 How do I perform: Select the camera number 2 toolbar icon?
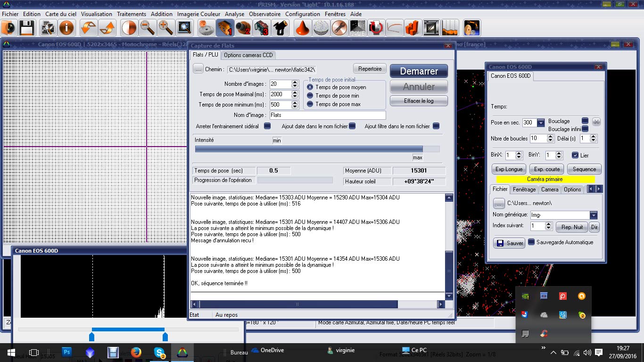click(243, 28)
